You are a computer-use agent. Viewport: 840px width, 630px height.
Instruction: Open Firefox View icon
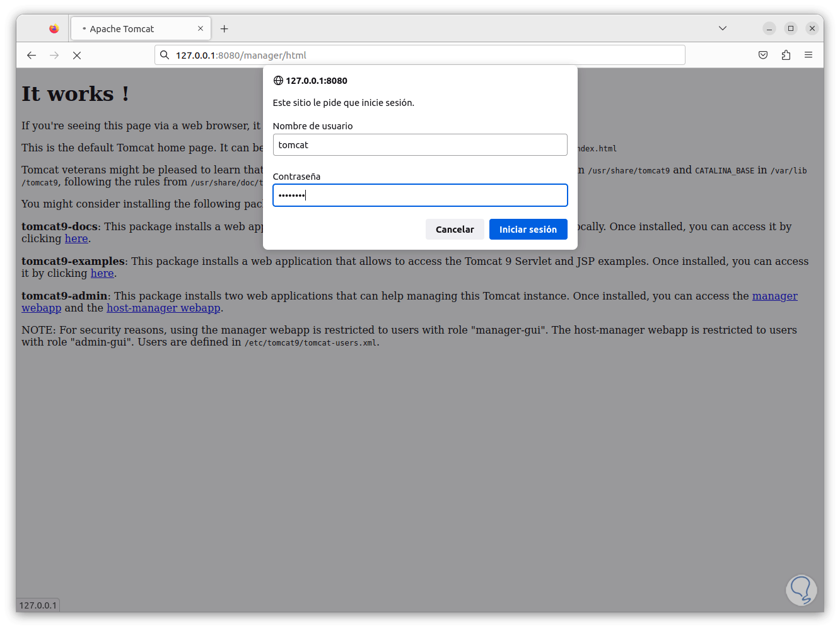[54, 28]
